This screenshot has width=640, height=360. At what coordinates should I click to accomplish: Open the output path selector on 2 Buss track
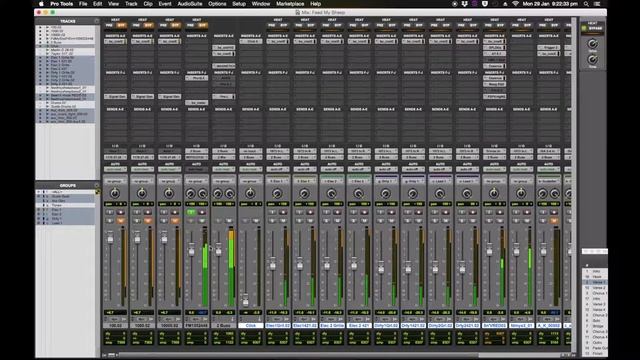223,157
